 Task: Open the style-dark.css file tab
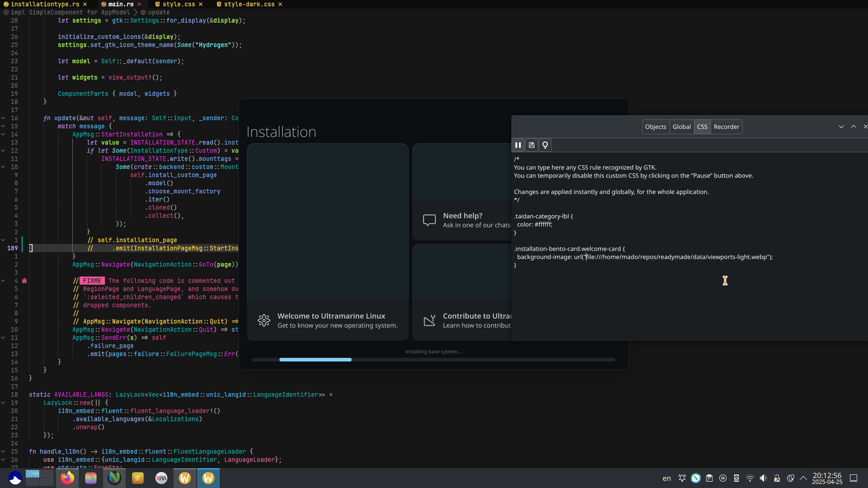[249, 4]
